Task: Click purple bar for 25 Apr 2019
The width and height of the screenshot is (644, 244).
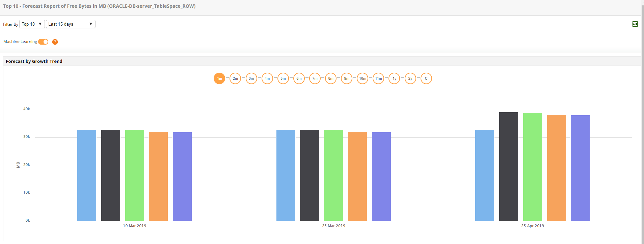Action: click(x=580, y=168)
